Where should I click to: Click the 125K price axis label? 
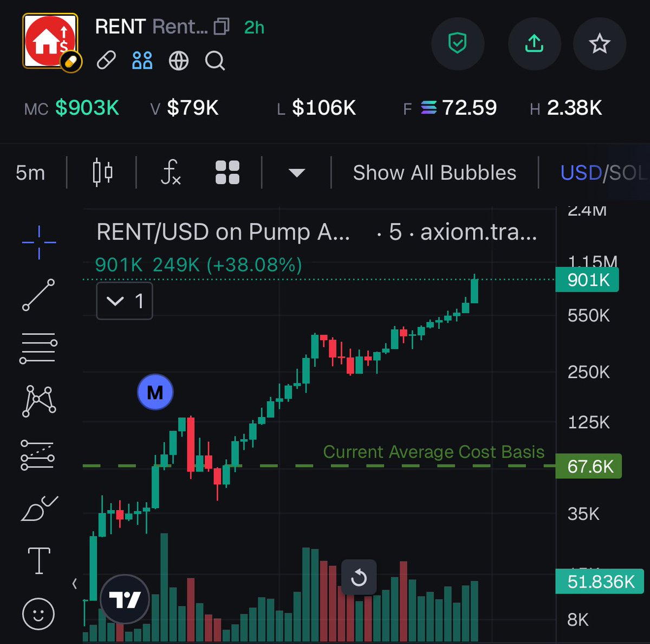[x=589, y=422]
